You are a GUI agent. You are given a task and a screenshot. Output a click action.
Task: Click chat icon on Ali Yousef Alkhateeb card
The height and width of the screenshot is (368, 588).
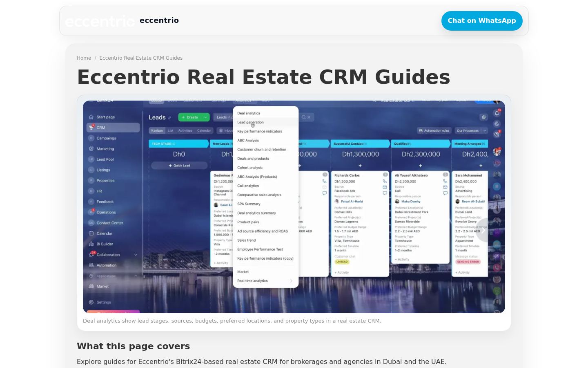pos(445,193)
